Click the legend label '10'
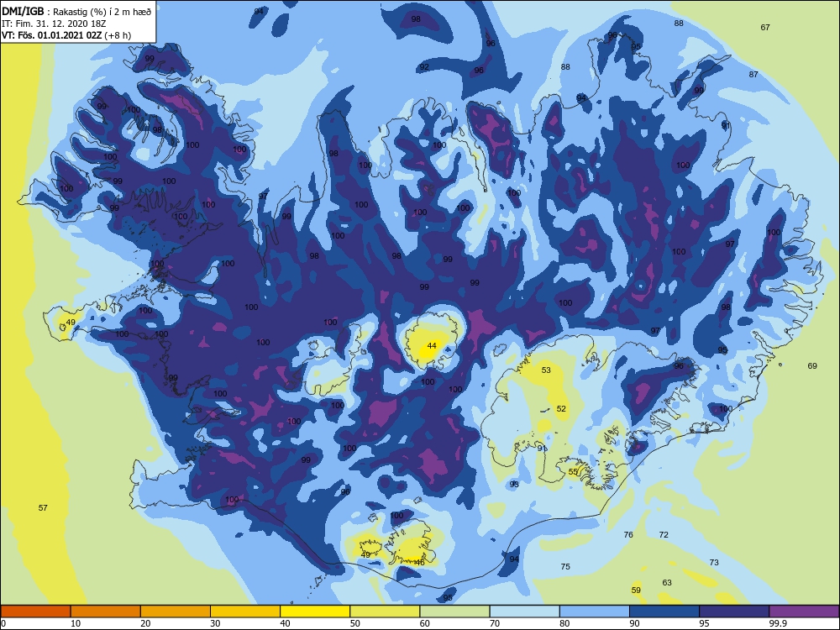The height and width of the screenshot is (630, 840). [76, 623]
